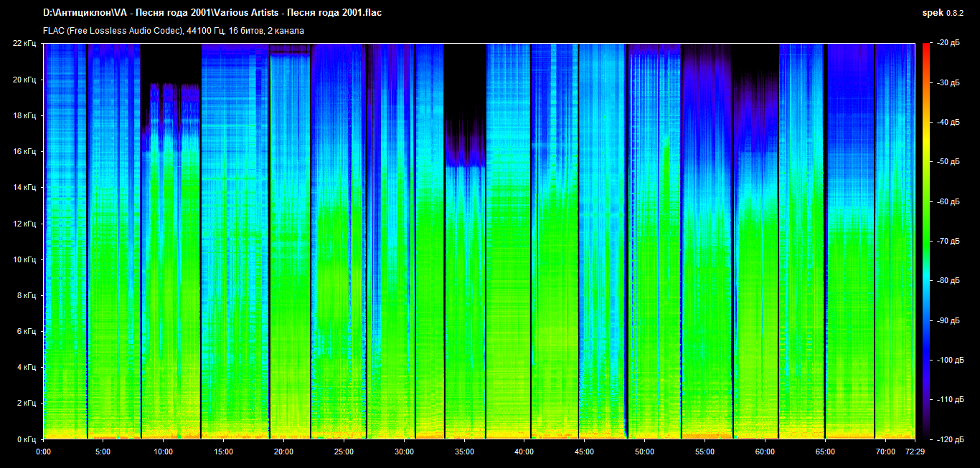Click the 2 кГц frequency label

28,403
